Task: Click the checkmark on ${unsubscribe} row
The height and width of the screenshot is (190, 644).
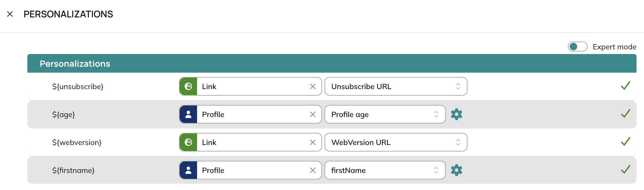Action: coord(625,86)
